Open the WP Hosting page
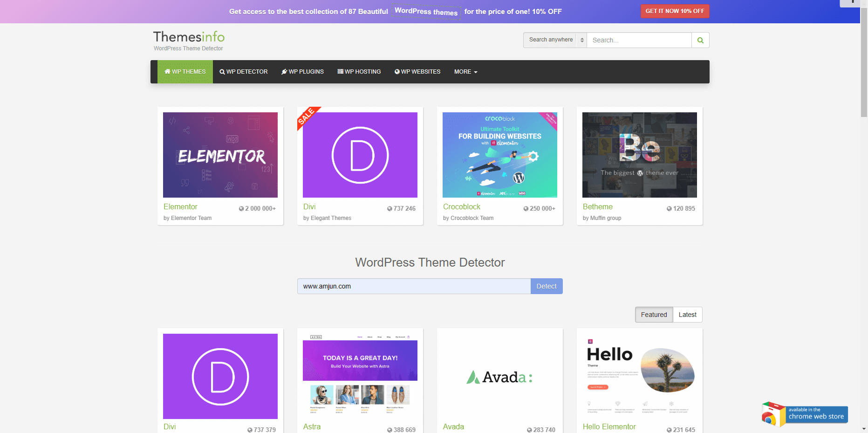 coord(359,72)
